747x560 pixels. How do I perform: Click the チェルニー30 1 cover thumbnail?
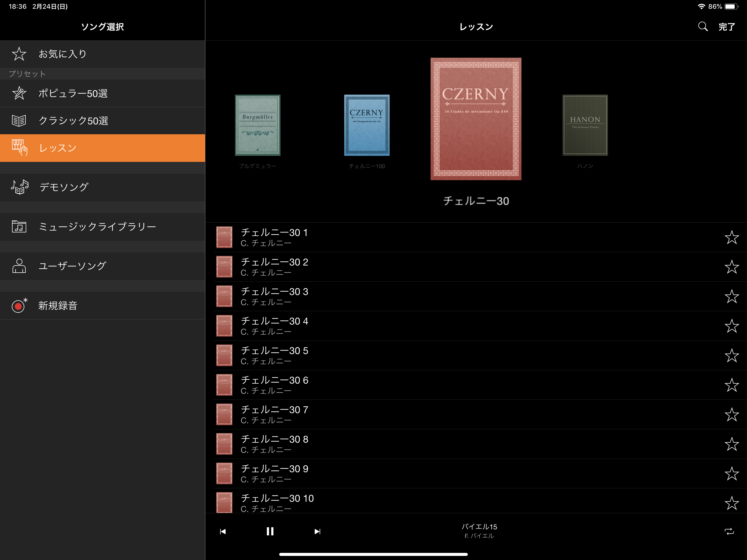coord(224,237)
